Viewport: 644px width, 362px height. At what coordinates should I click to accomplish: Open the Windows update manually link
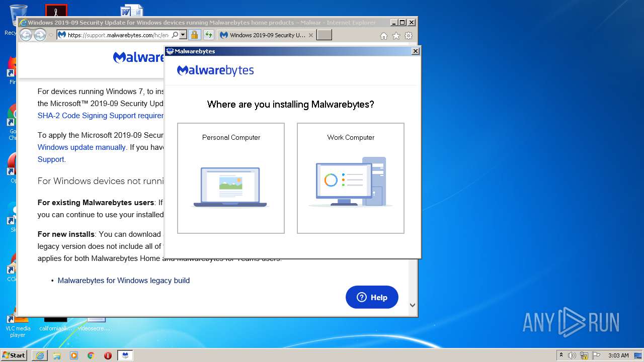82,147
